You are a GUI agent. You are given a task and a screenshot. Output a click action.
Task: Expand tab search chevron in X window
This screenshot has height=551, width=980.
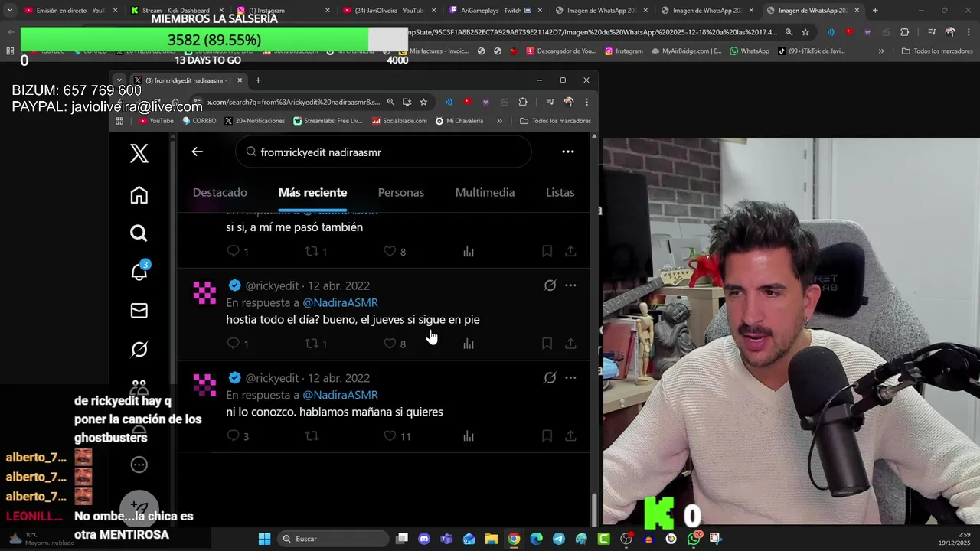pos(119,80)
